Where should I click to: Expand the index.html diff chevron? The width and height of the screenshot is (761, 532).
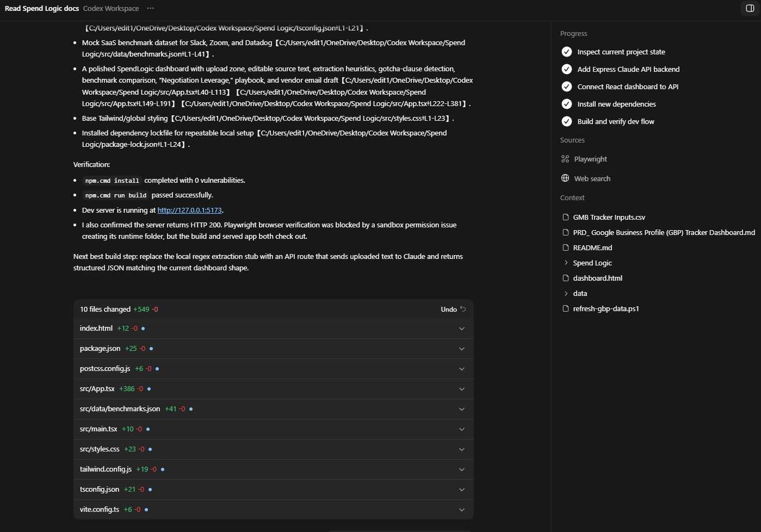[462, 329]
